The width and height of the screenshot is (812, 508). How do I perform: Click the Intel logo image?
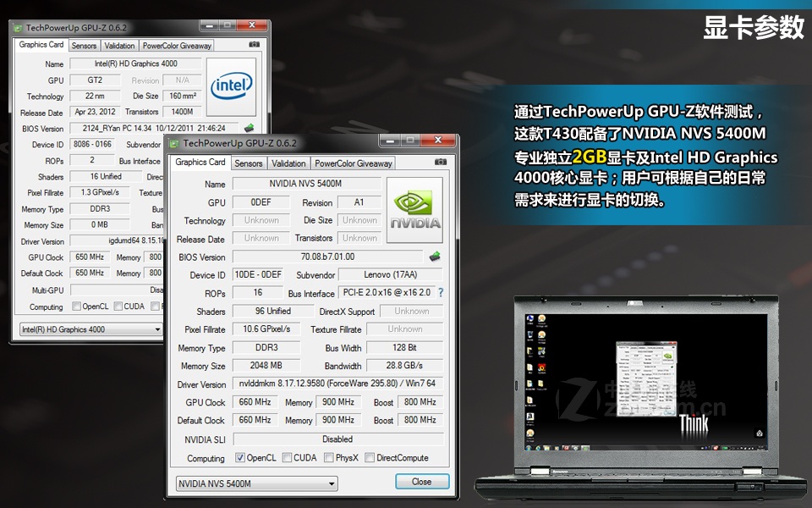231,86
